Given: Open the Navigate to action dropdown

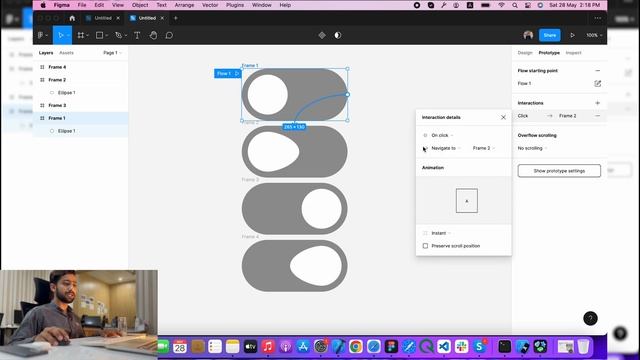Looking at the screenshot, I should coord(446,148).
